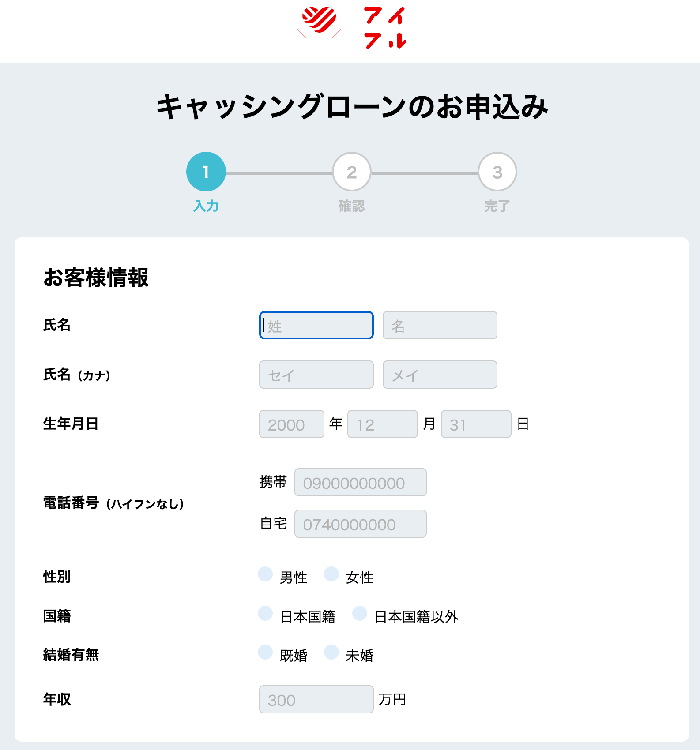Select the 女性 radio button

tap(331, 574)
